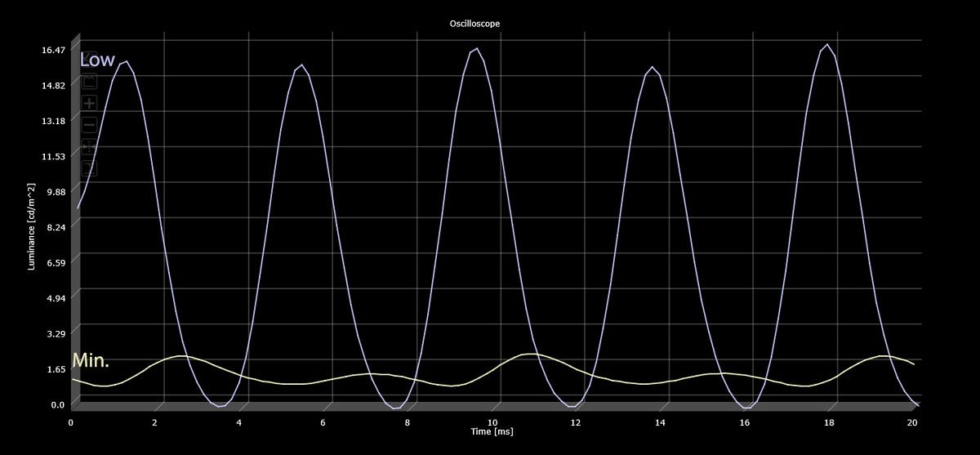
Task: Click the 4.94 luminance axis value
Action: [x=56, y=298]
